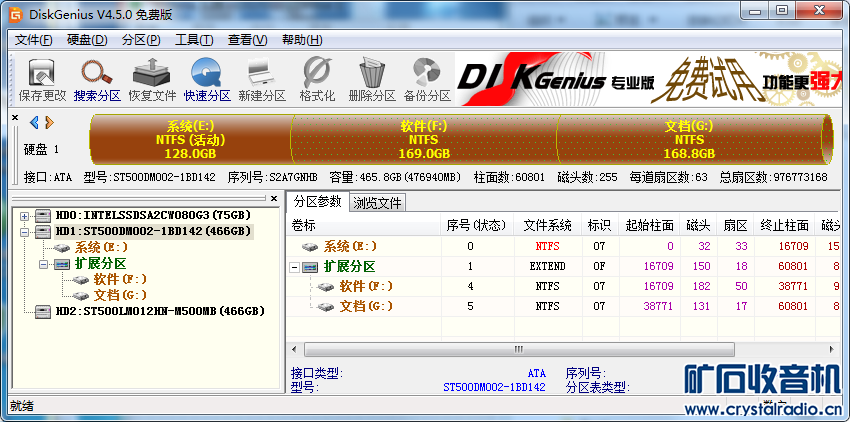Viewport: 850px width, 422px height.
Task: Sort by 文件系统 column header
Action: click(x=548, y=225)
